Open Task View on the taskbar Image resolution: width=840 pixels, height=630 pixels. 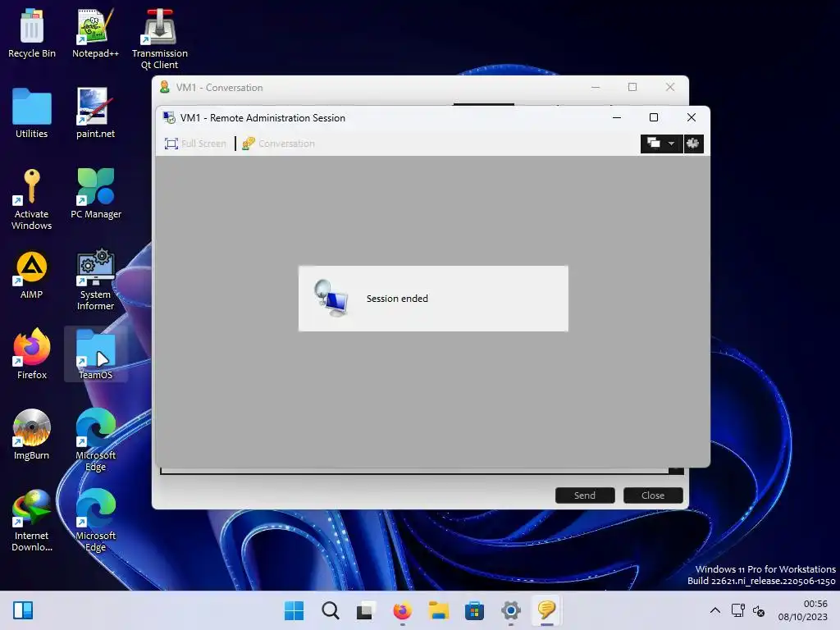click(x=366, y=610)
